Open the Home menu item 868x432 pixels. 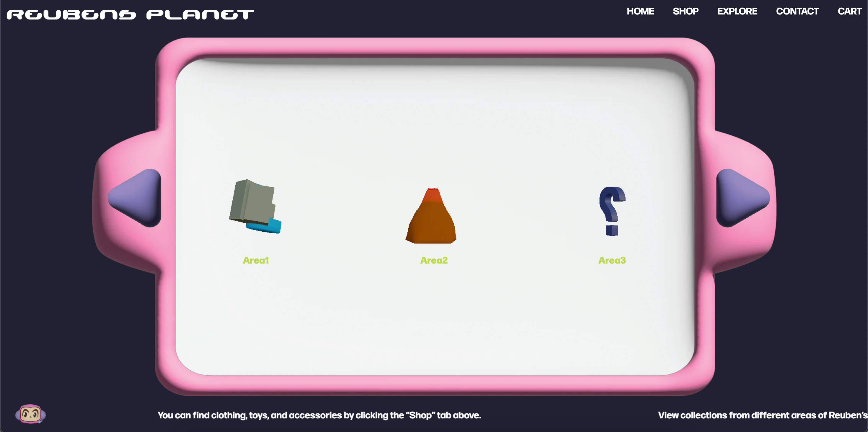(640, 12)
